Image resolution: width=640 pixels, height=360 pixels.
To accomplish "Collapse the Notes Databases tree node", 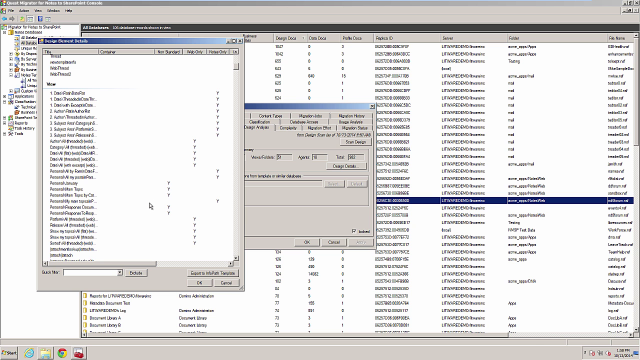I will coord(5,32).
